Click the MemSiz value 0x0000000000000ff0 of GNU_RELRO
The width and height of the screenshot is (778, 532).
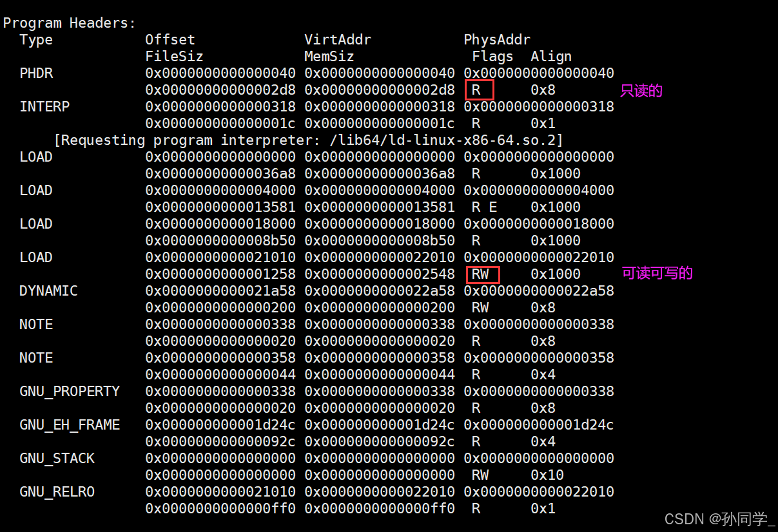coord(380,509)
